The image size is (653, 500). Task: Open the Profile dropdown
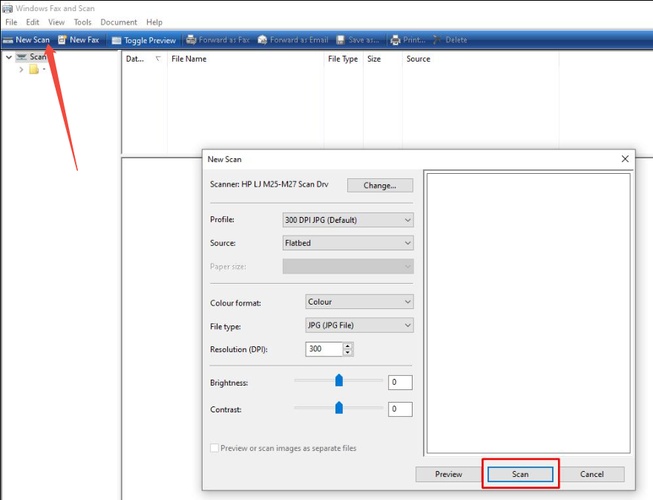[x=348, y=220]
